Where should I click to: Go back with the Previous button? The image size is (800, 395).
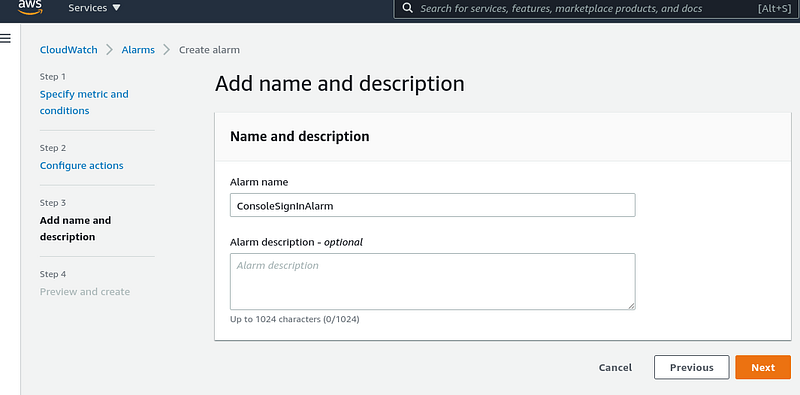(x=692, y=367)
